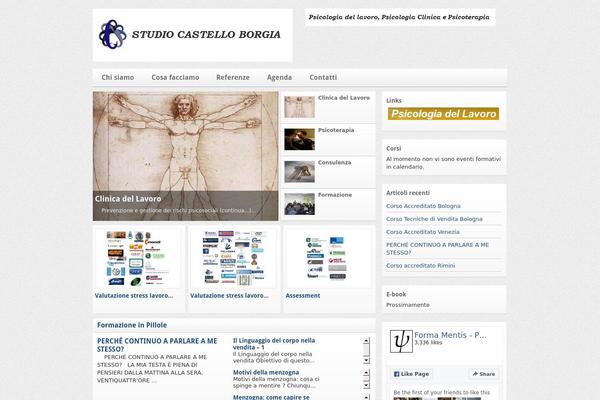
Task: Open Il Linguaggio del corpo nella vendita
Action: click(274, 344)
